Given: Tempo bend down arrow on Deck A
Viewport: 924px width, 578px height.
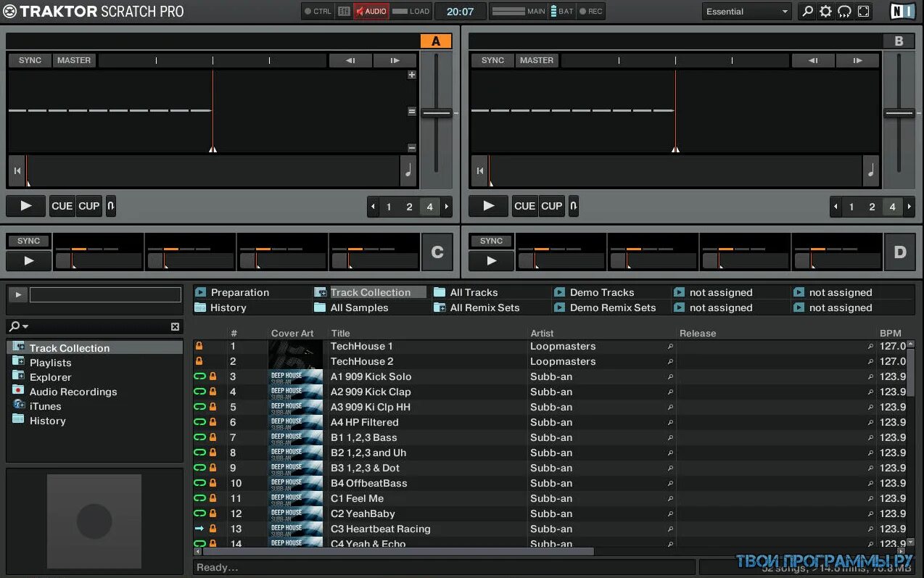Looking at the screenshot, I should tap(350, 61).
